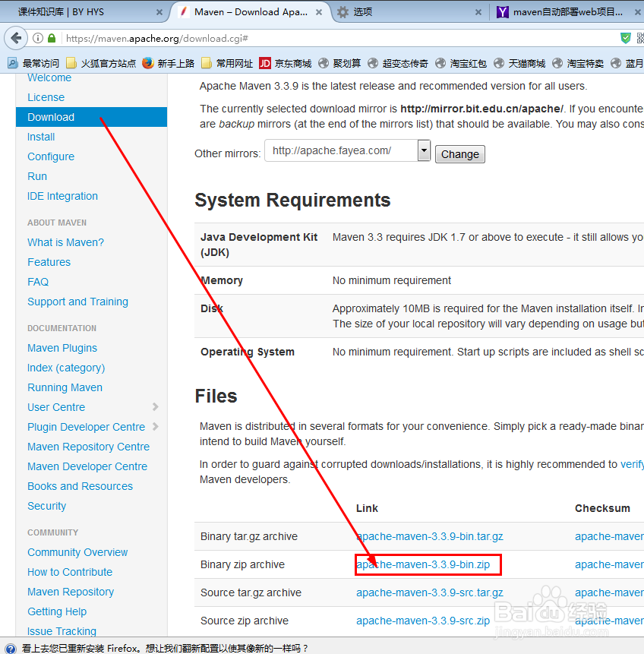Open the Features sidebar link
The width and height of the screenshot is (644, 654).
tap(49, 262)
